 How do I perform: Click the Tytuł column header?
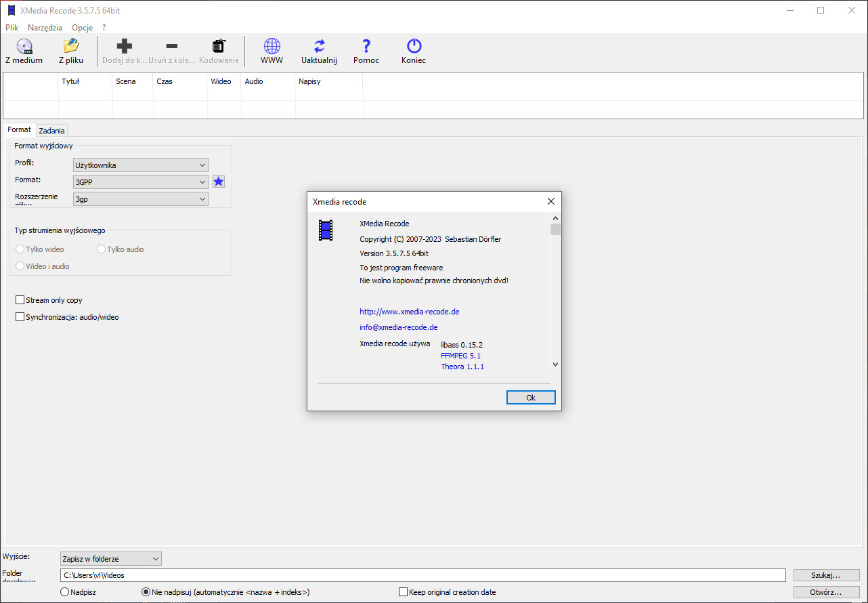coord(85,81)
